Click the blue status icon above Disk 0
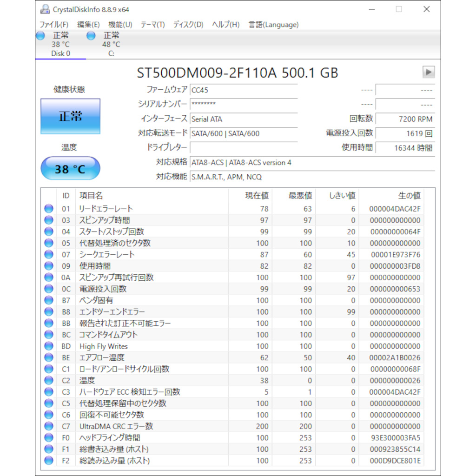The image size is (476, 476). tap(40, 35)
